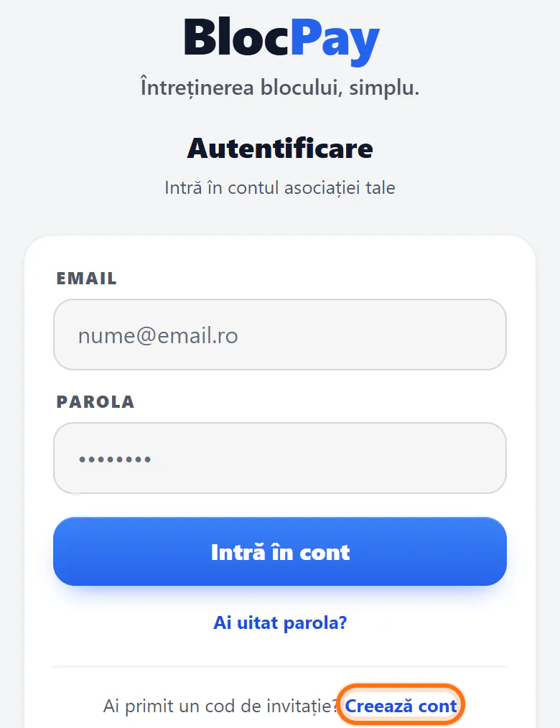Click the Intră în contul asociației tale subtitle
Viewport: 560px width, 728px height.
tap(280, 188)
